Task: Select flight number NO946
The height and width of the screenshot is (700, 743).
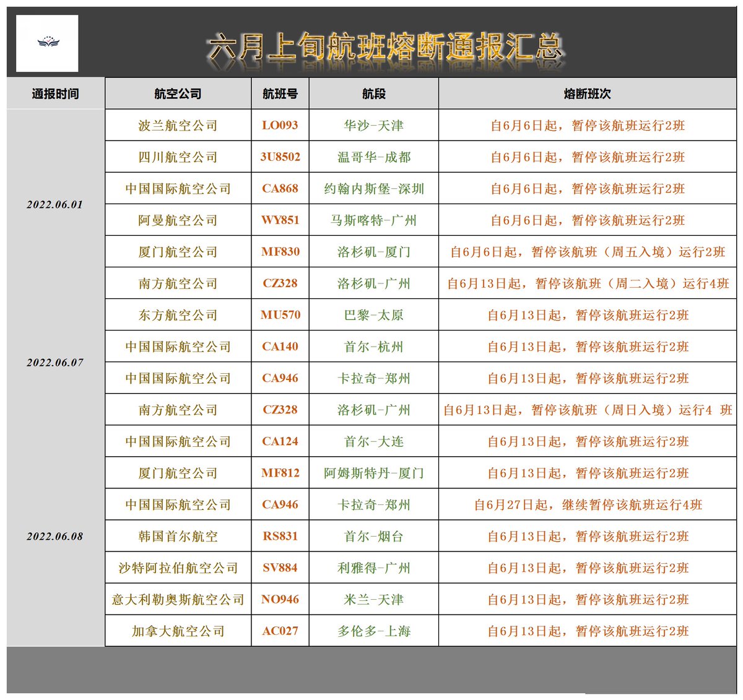Action: [x=280, y=600]
